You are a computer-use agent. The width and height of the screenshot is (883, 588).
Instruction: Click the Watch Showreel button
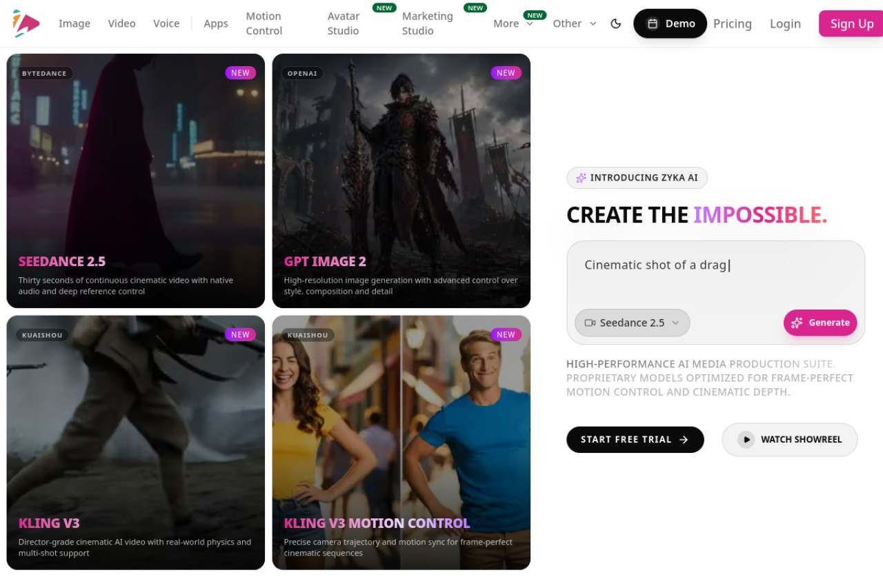(789, 439)
